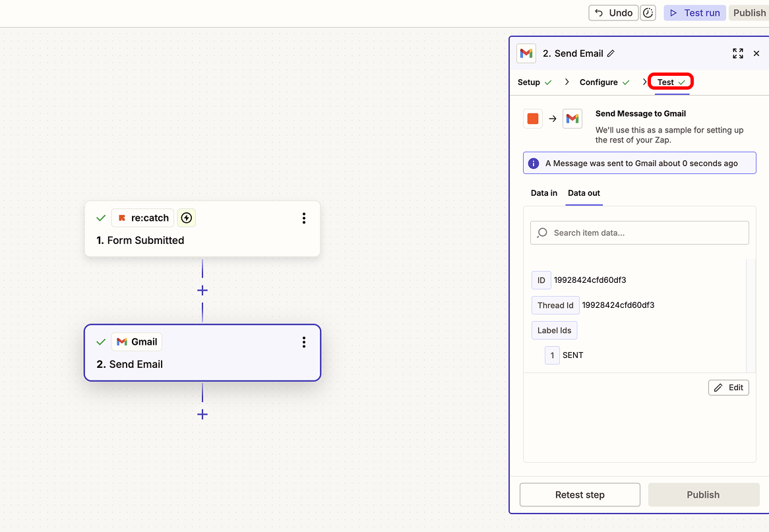Expand the Send Email panel to fullscreen
The image size is (769, 532).
pos(738,53)
